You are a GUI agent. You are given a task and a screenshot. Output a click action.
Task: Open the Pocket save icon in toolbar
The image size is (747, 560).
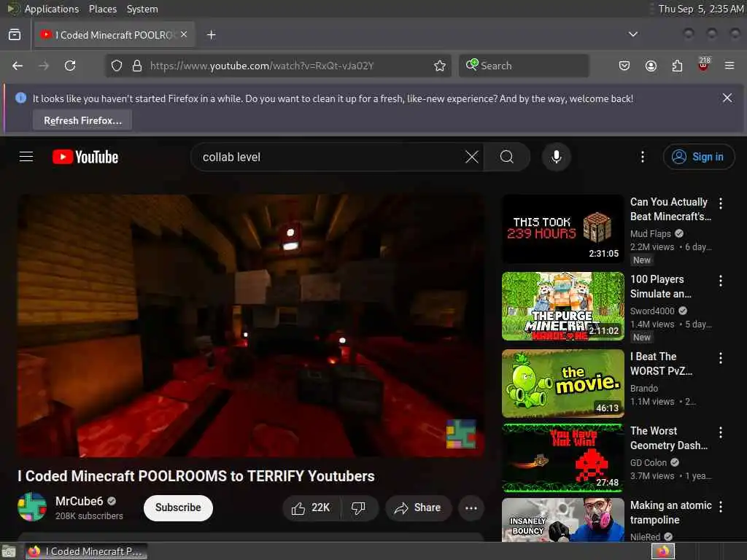coord(624,66)
